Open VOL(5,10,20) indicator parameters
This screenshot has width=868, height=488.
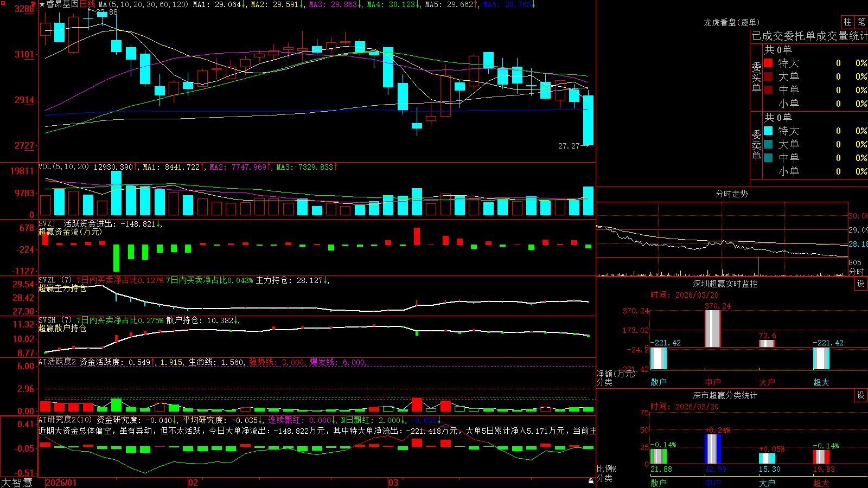click(x=63, y=167)
